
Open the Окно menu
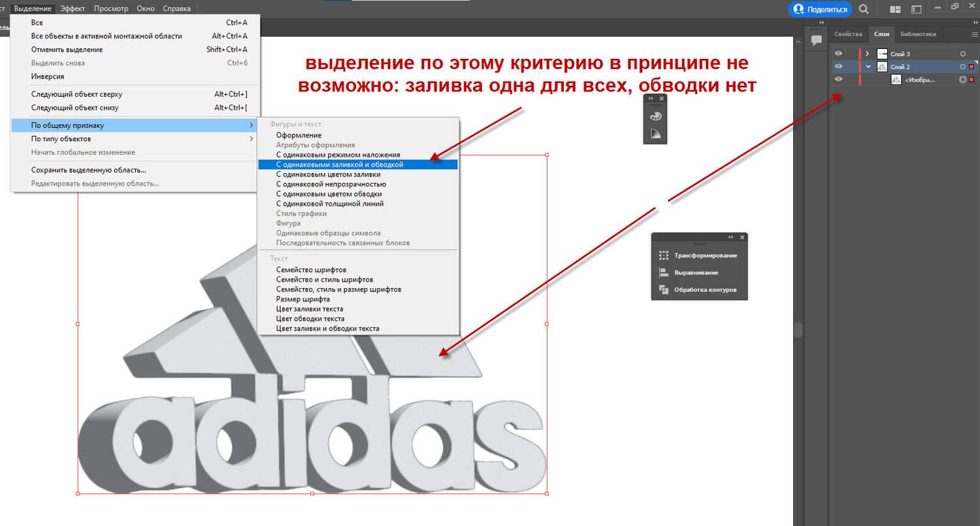[146, 8]
